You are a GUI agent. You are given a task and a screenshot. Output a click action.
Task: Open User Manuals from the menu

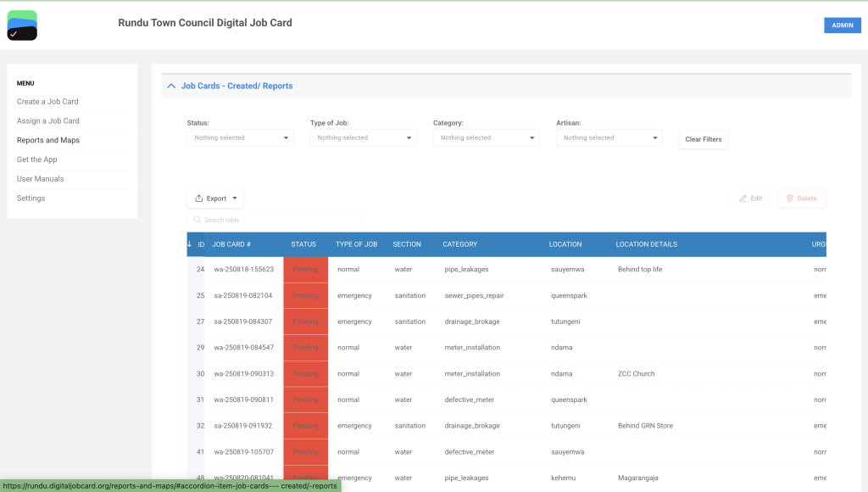click(41, 179)
